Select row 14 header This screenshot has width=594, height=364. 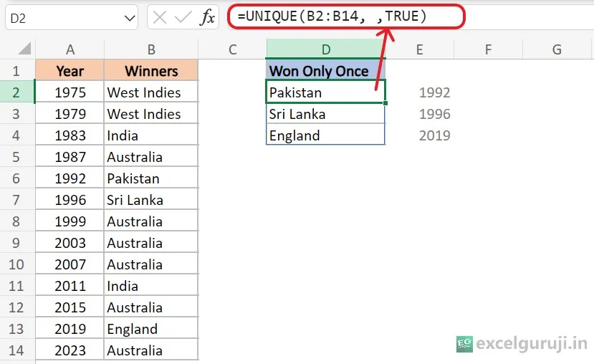pos(16,350)
